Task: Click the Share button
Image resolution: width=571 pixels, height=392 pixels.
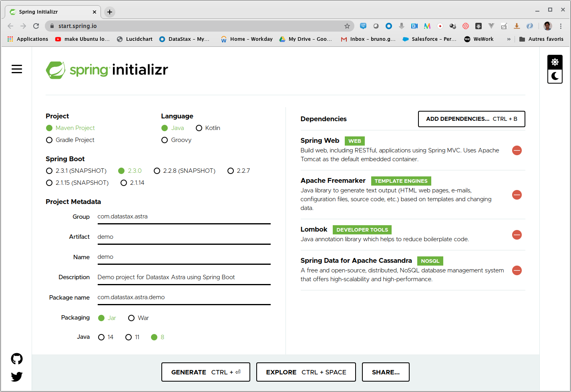Action: pos(386,372)
